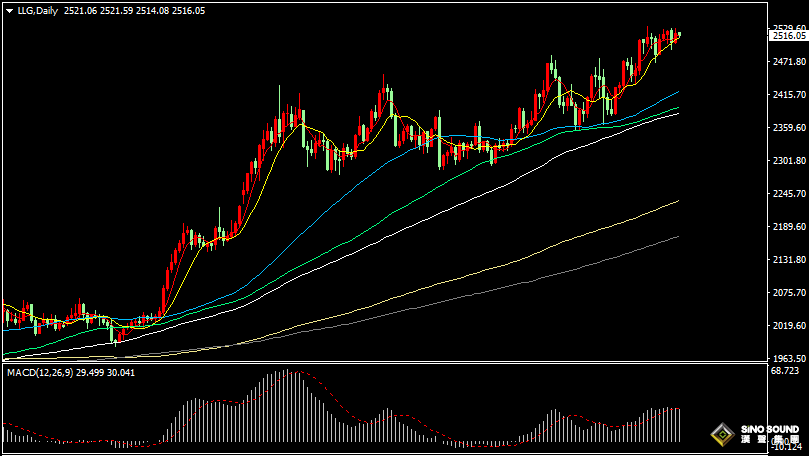Click the 2131.80 price axis label
Image resolution: width=809 pixels, height=456 pixels.
pos(788,260)
